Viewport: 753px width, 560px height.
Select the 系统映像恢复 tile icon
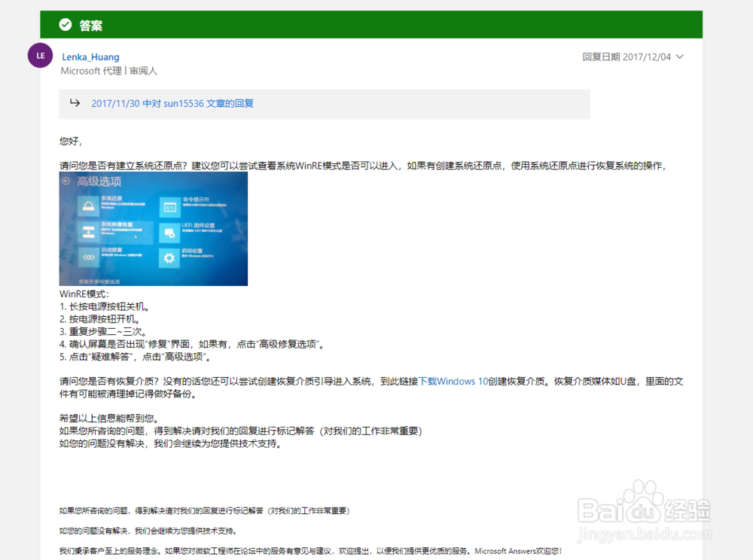click(88, 231)
